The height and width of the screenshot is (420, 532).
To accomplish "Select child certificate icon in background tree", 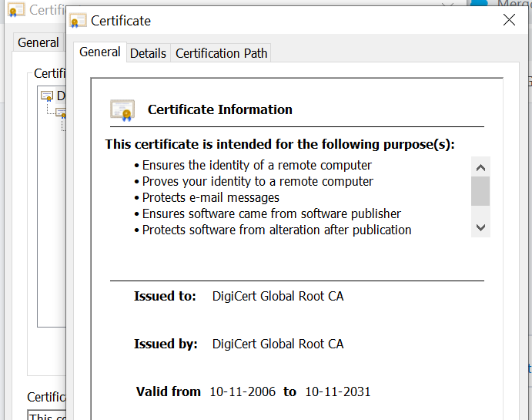I will (61, 113).
